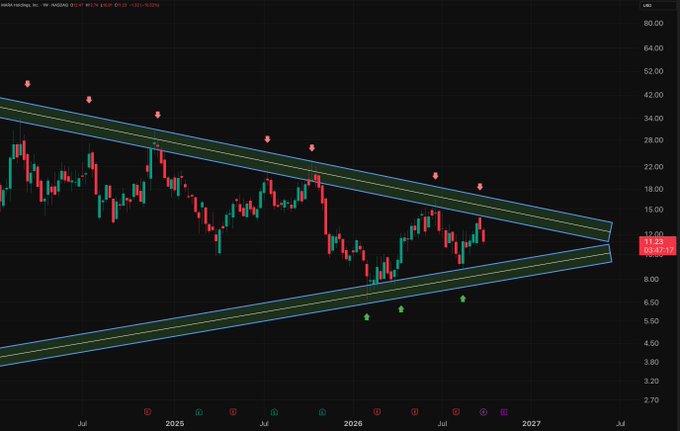Click the 80.00 price axis label
Image resolution: width=680 pixels, height=431 pixels.
[x=654, y=23]
